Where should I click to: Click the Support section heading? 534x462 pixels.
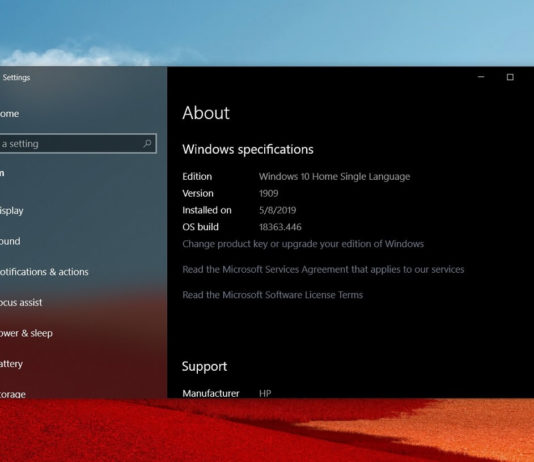pos(204,366)
